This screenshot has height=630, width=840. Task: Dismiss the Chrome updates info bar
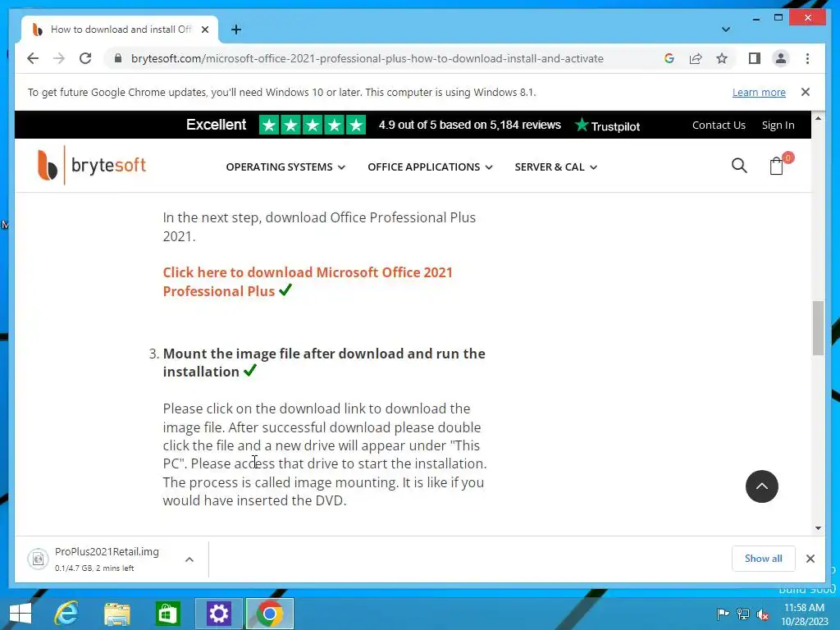click(806, 92)
